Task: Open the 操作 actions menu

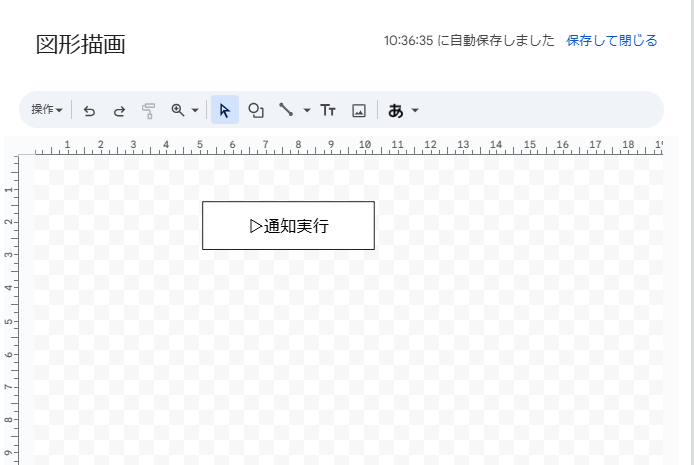Action: pyautogui.click(x=46, y=110)
